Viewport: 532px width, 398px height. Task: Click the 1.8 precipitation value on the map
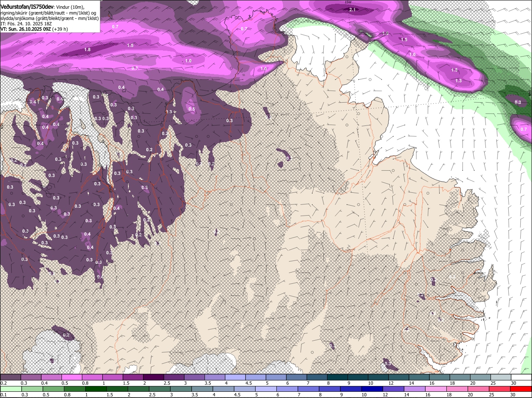(x=87, y=50)
